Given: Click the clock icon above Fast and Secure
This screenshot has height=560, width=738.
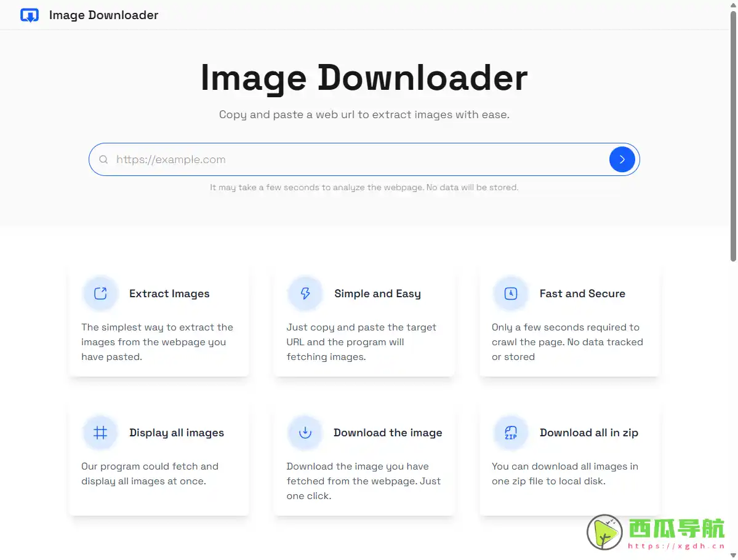Looking at the screenshot, I should point(510,294).
